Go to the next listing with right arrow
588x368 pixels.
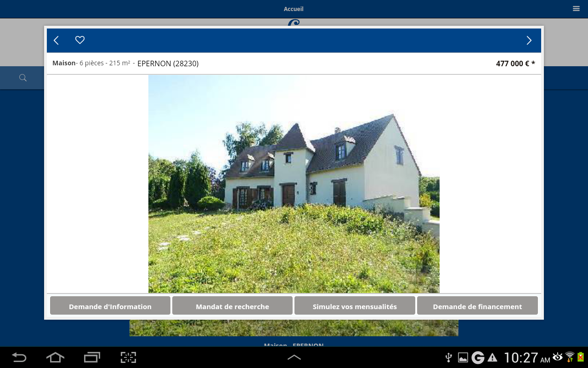coord(529,40)
